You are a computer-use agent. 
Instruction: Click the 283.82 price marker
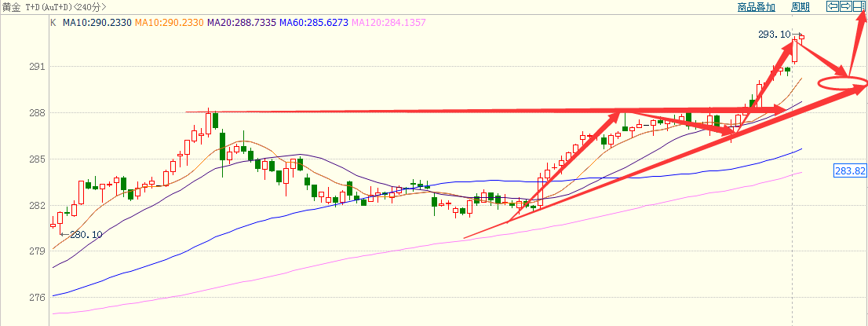[850, 170]
